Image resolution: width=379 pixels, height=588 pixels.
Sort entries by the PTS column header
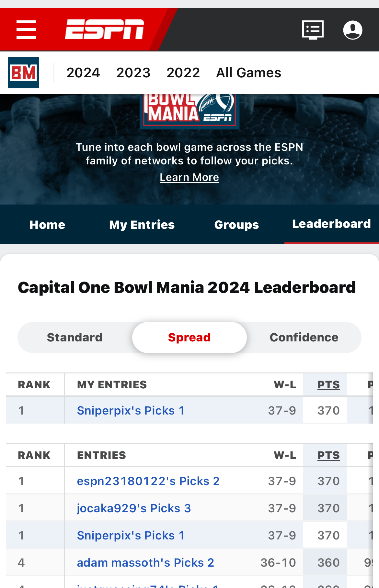328,455
